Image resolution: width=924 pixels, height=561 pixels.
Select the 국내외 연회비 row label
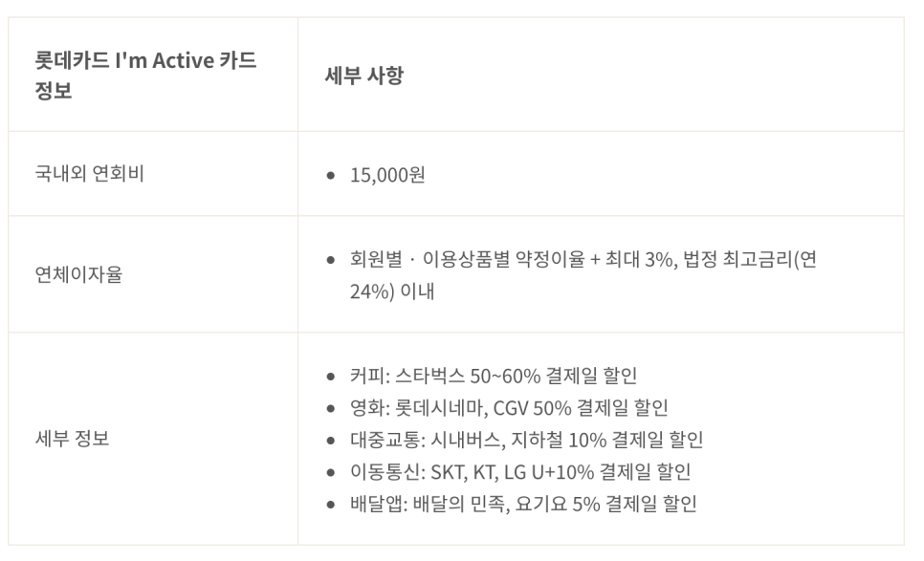[90, 174]
